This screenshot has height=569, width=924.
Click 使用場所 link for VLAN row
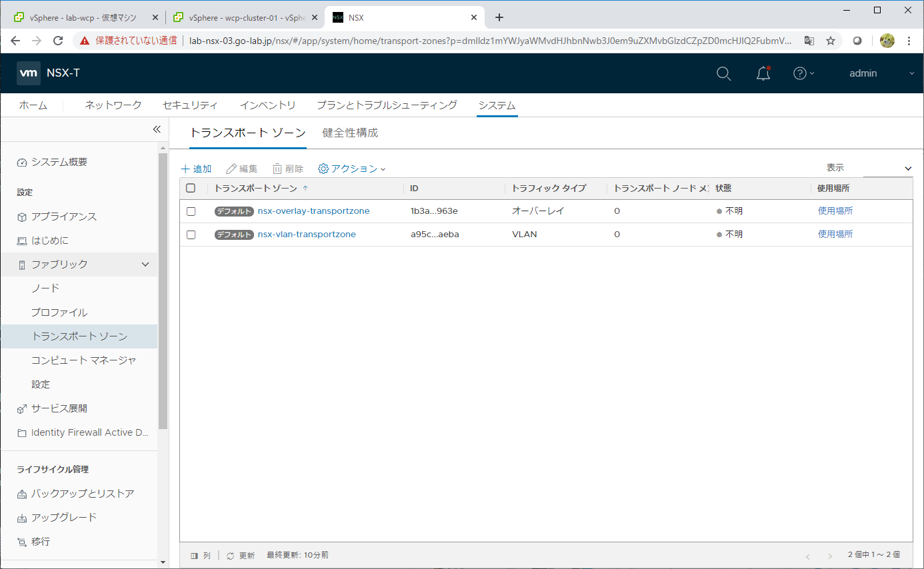(x=835, y=235)
